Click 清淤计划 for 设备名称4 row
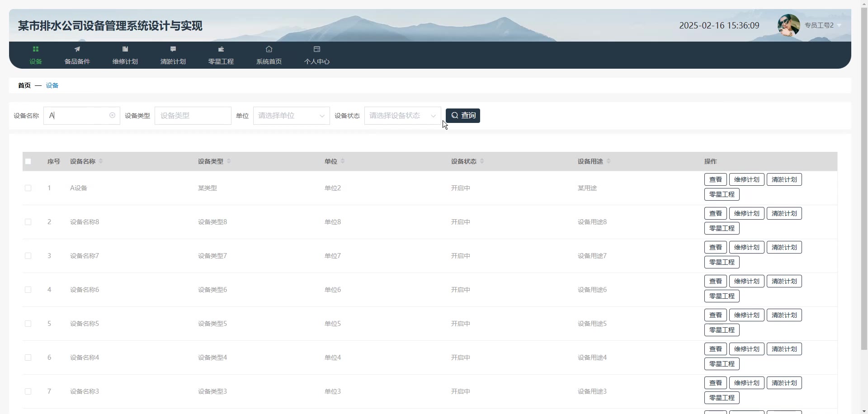The height and width of the screenshot is (414, 868). coord(784,349)
